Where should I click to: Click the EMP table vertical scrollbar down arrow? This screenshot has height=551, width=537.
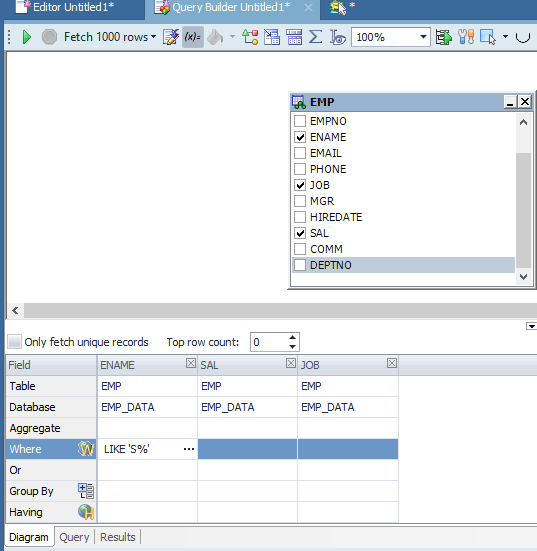coord(523,277)
